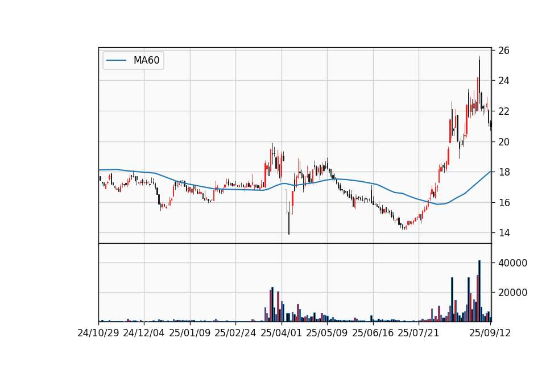Click the 25/05/09 date label

coord(327,333)
